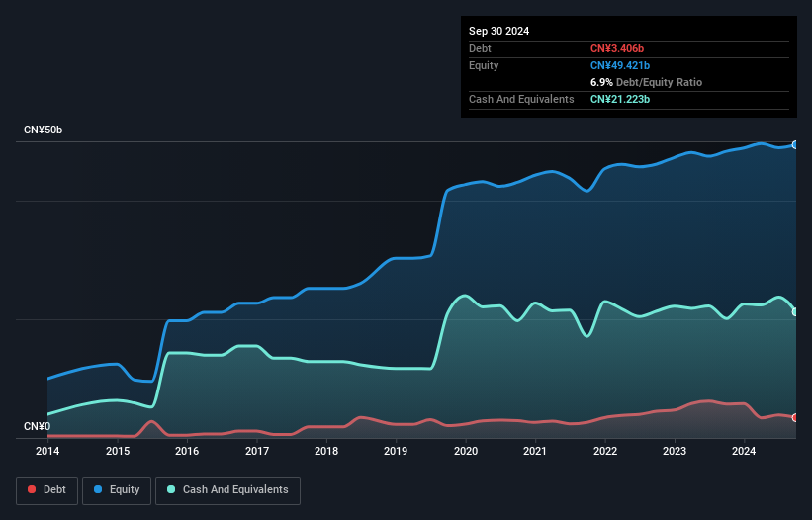Click the Debt value CN¥3.406b
Viewport: 812px width, 520px height.
coord(617,48)
